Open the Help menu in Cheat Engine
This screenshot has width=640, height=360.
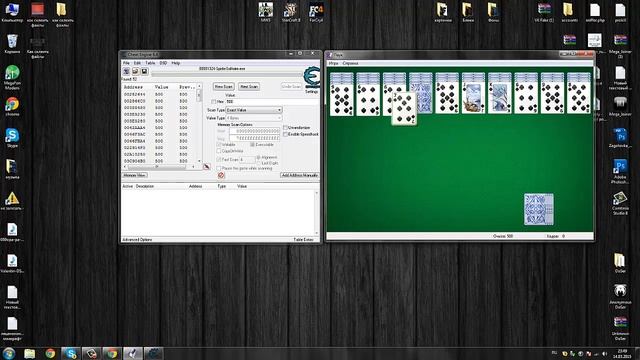tap(176, 63)
